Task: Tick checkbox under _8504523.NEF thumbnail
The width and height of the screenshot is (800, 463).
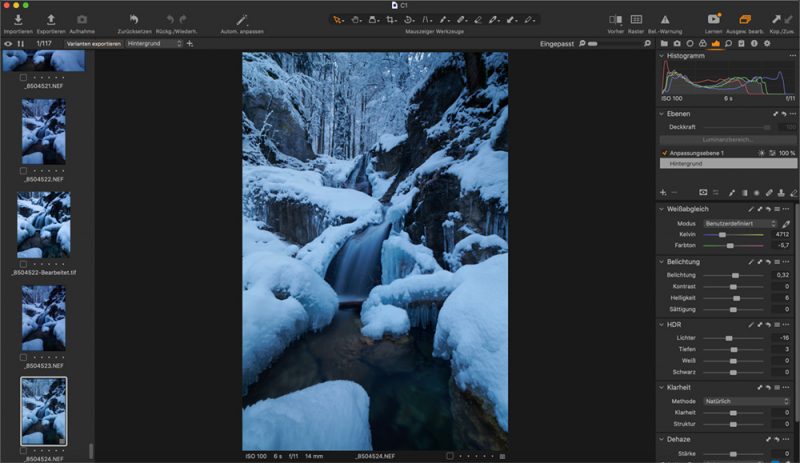Action: tap(23, 357)
